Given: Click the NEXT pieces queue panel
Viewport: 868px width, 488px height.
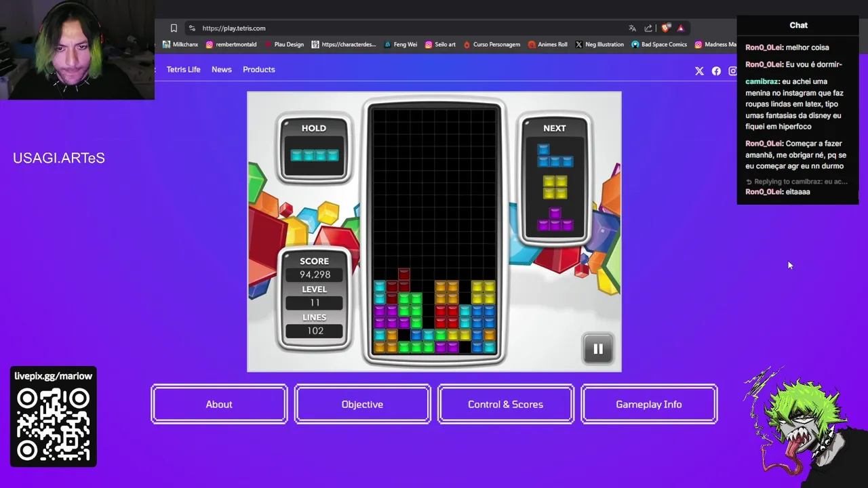Looking at the screenshot, I should coord(554,180).
